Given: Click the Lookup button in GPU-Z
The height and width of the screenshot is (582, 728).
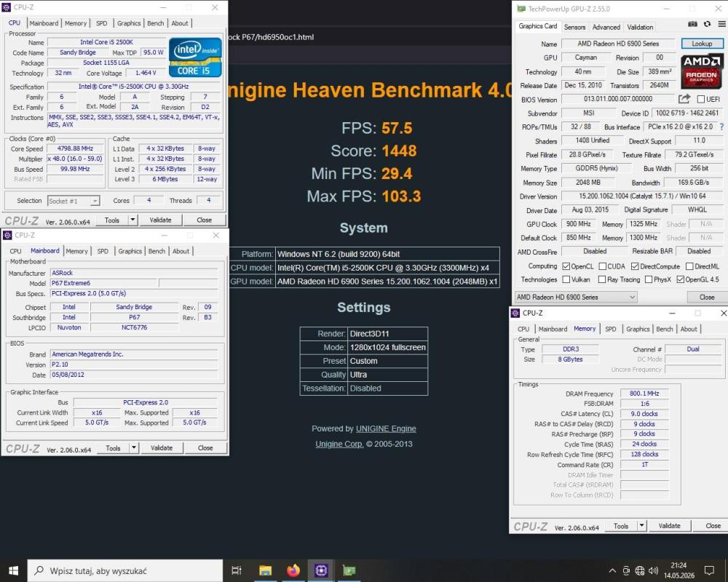Looking at the screenshot, I should tap(702, 44).
